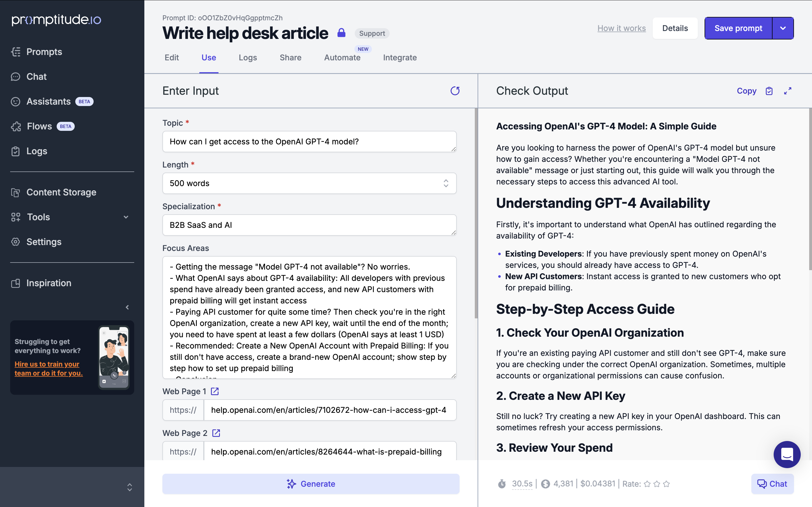Open the Automate tab
The width and height of the screenshot is (812, 507).
[x=342, y=57]
